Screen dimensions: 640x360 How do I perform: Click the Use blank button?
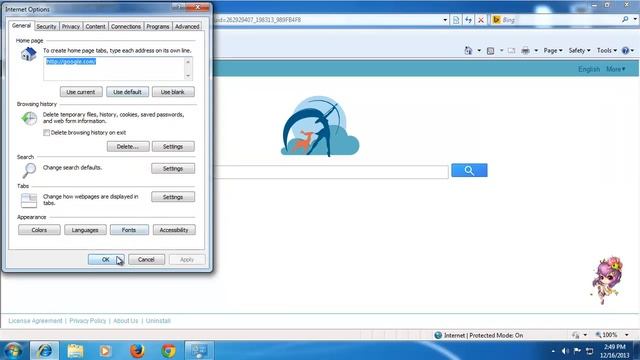173,92
